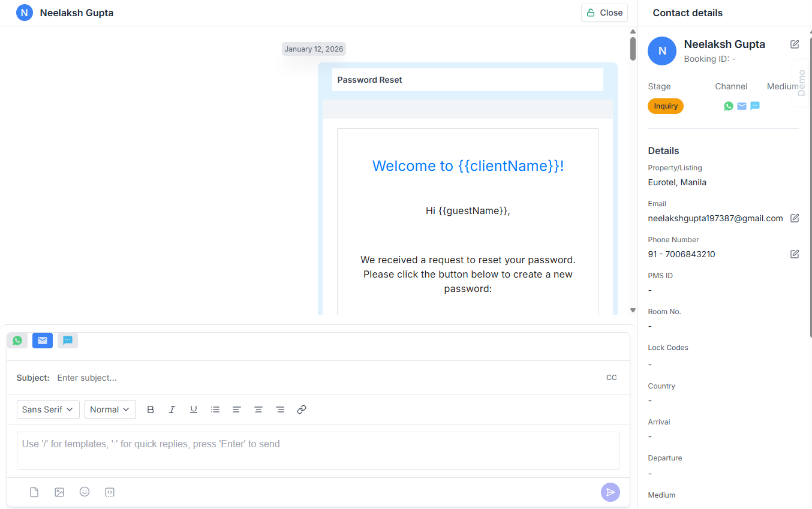This screenshot has height=509, width=812.
Task: Open the emoji picker
Action: [85, 492]
